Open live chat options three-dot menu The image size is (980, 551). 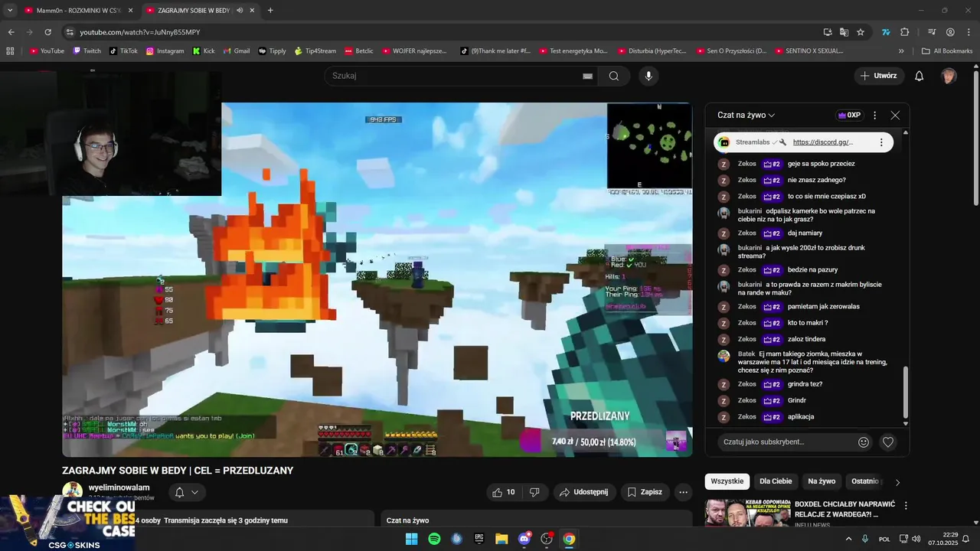(875, 116)
